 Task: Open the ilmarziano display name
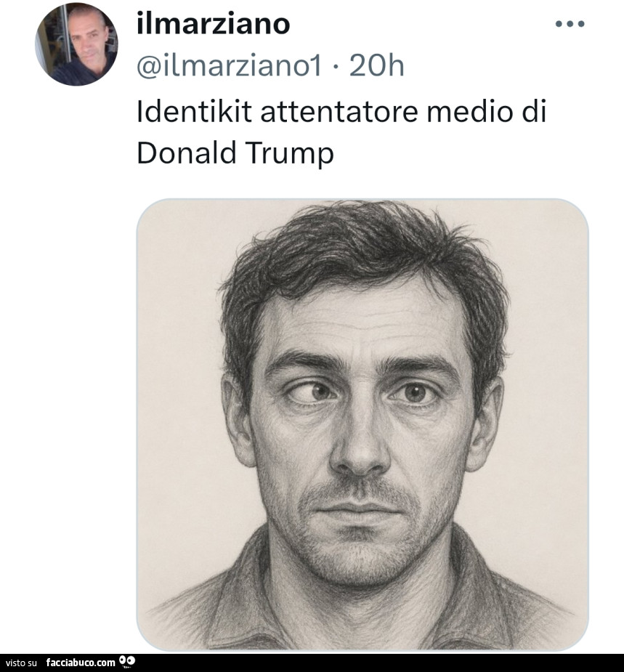213,24
